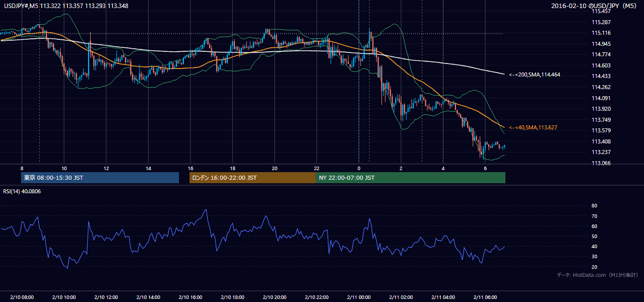The width and height of the screenshot is (644, 302).
Task: Click hour tick 12 on the price chart axis
Action: (x=106, y=168)
